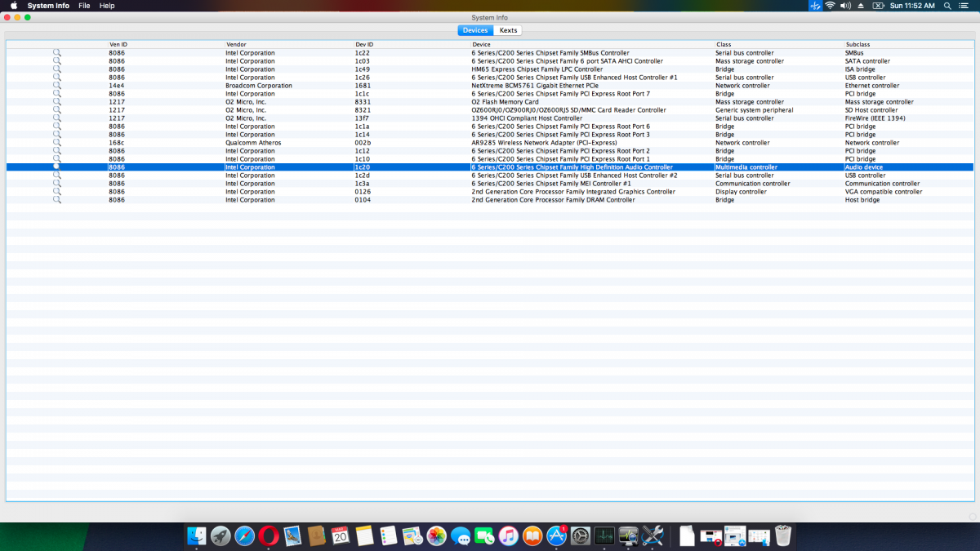
Task: Click the Generic system peripheral class cell
Action: [x=755, y=110]
